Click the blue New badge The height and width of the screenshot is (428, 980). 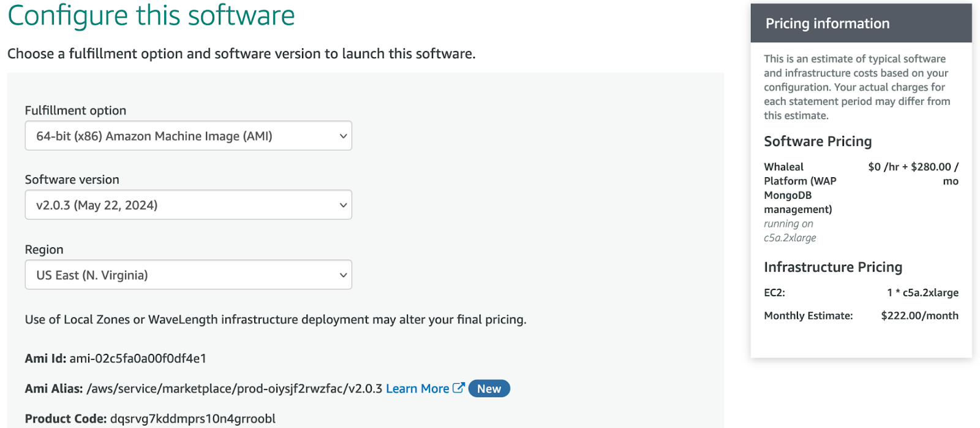coord(489,389)
